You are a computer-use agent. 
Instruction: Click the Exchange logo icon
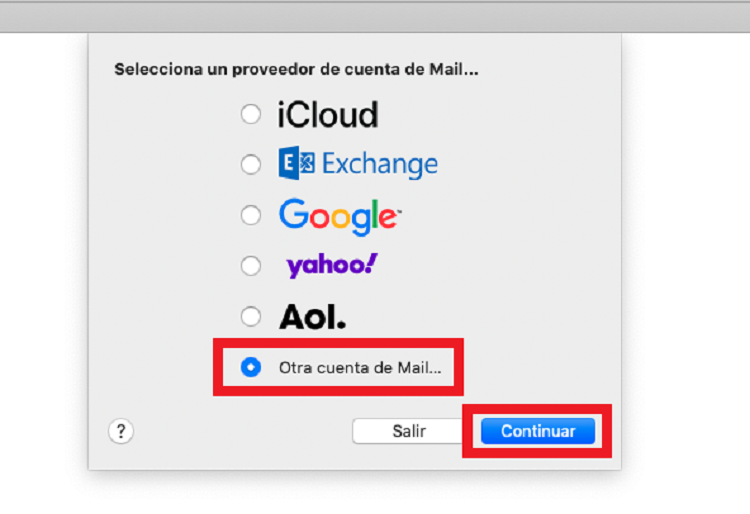click(297, 163)
